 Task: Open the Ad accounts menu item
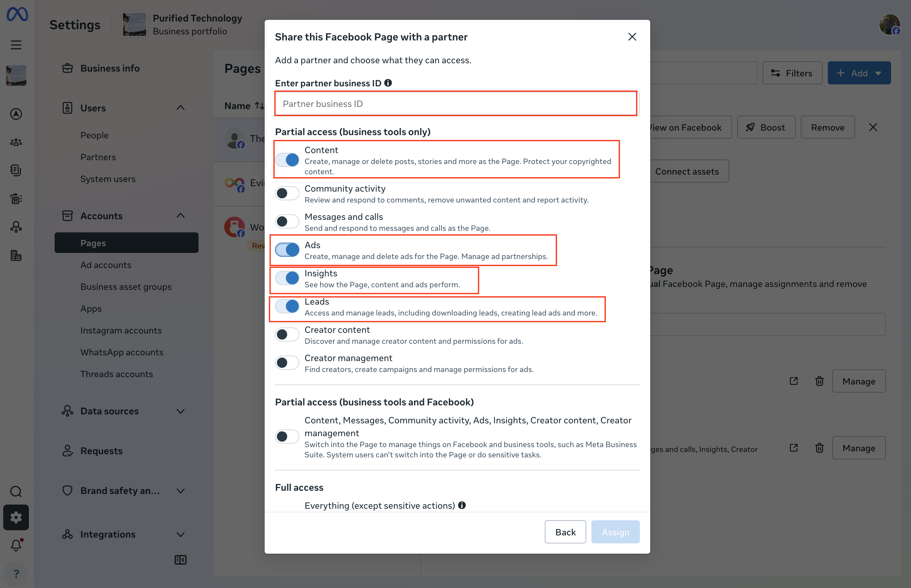[x=106, y=264]
